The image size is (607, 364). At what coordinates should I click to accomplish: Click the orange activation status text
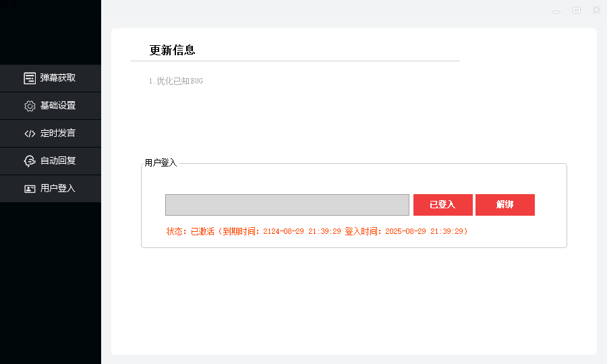tap(317, 231)
